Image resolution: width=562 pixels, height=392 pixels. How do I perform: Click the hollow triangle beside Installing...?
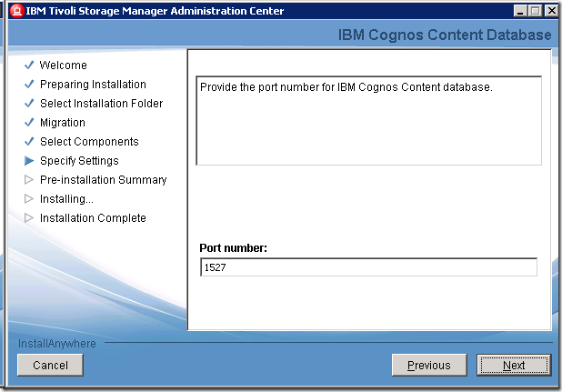29,199
